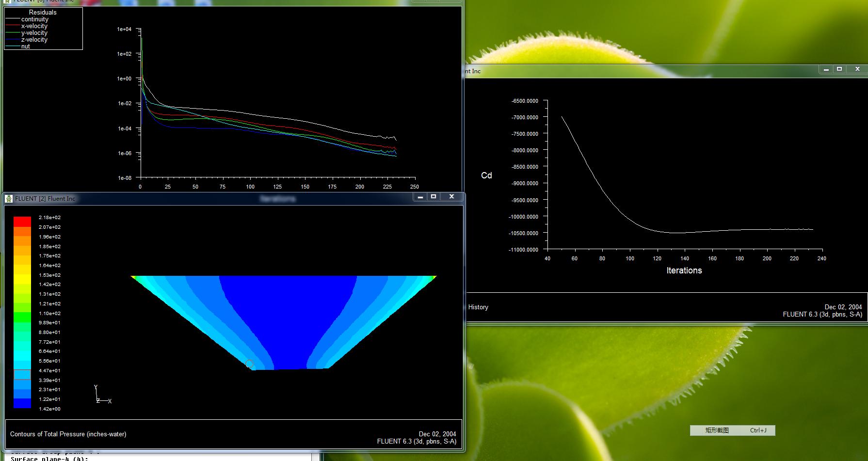Click the highlighted 4.47e+01 legend color box
868x461 pixels.
pos(22,375)
